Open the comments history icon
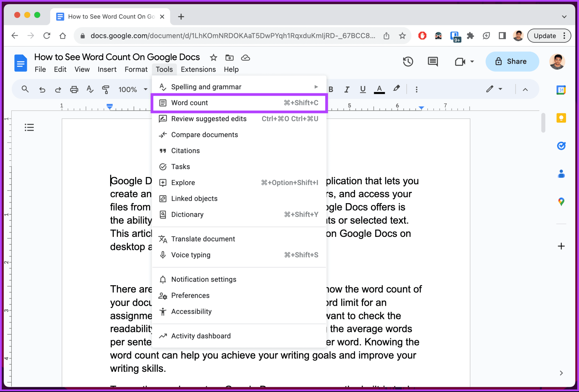Screen dimensions: 579x392 pos(432,62)
